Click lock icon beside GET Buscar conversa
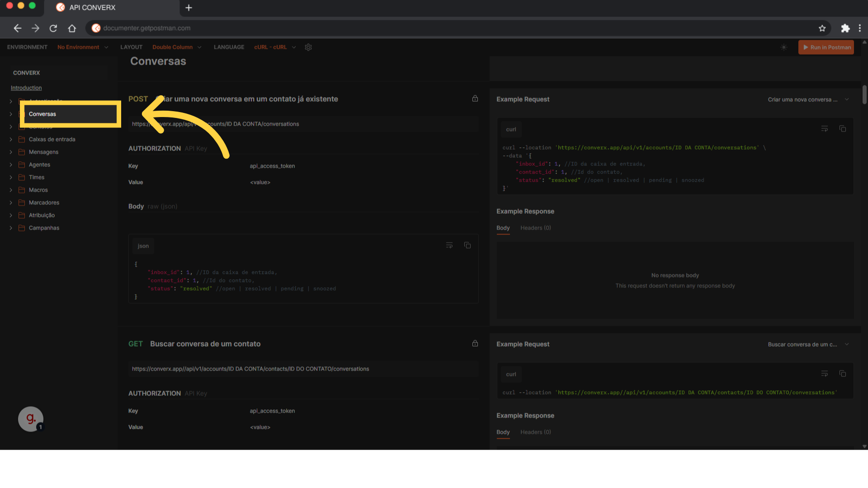Image resolution: width=868 pixels, height=488 pixels. click(475, 343)
